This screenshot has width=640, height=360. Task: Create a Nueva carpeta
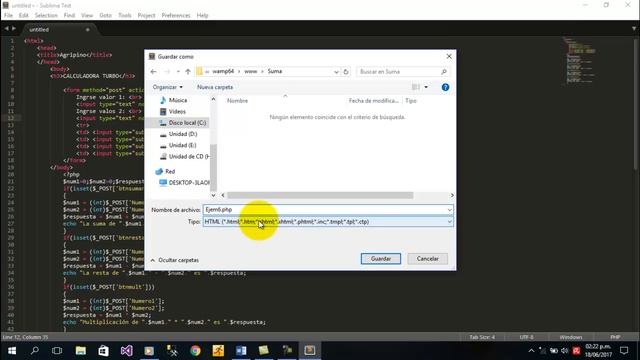[x=215, y=87]
